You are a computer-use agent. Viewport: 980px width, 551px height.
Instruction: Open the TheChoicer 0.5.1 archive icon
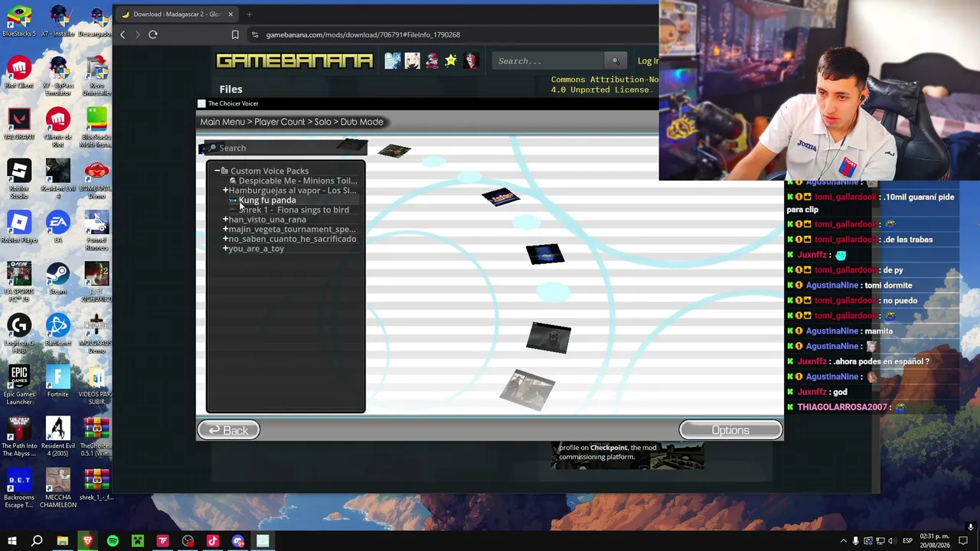(96, 435)
